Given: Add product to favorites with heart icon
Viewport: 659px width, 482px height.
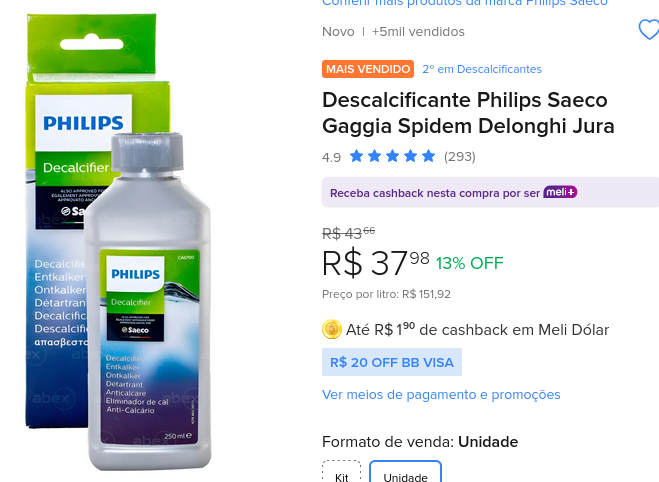Looking at the screenshot, I should [649, 30].
